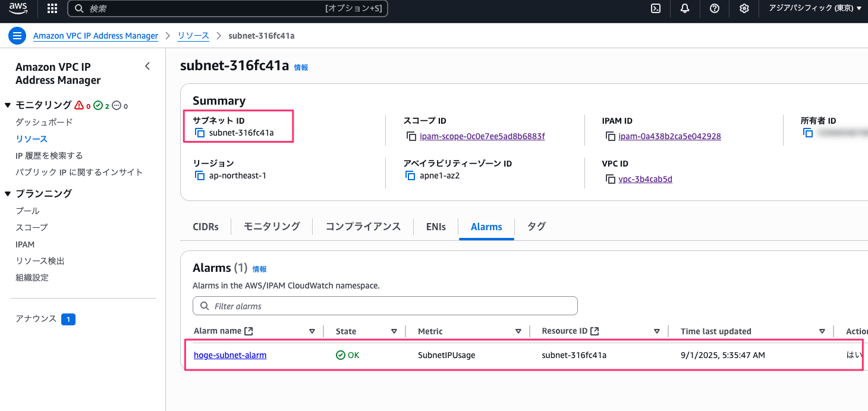The width and height of the screenshot is (868, 411).
Task: Switch to the コンプライアンス tab
Action: 363,227
